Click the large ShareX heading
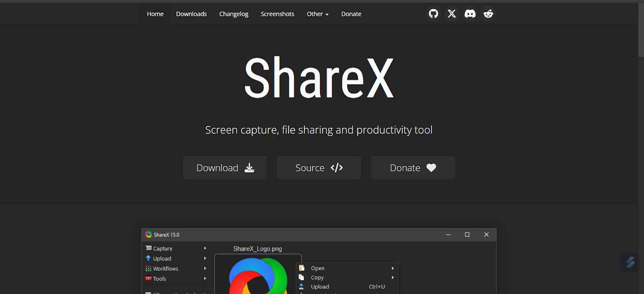This screenshot has width=644, height=294. point(319,78)
